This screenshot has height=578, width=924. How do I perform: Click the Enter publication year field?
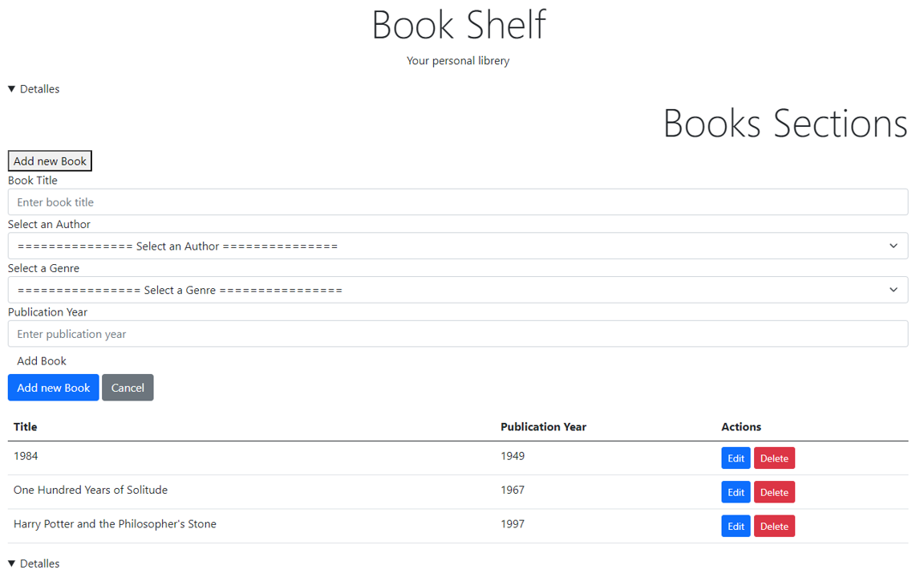pyautogui.click(x=458, y=333)
